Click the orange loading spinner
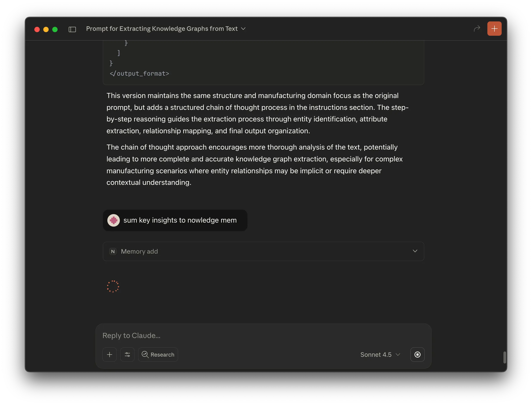This screenshot has width=532, height=405. (x=113, y=286)
